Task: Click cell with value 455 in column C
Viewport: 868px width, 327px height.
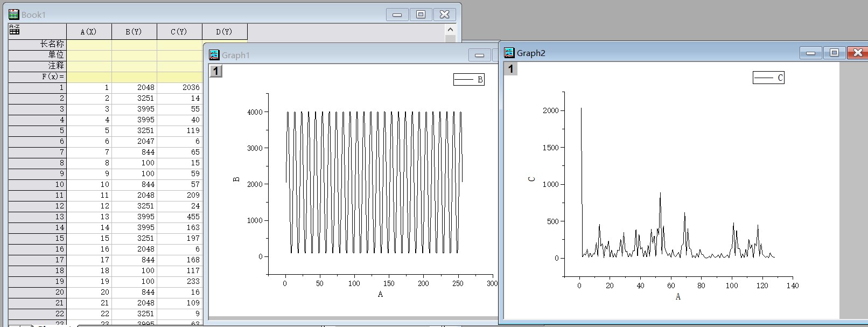Action: (179, 217)
